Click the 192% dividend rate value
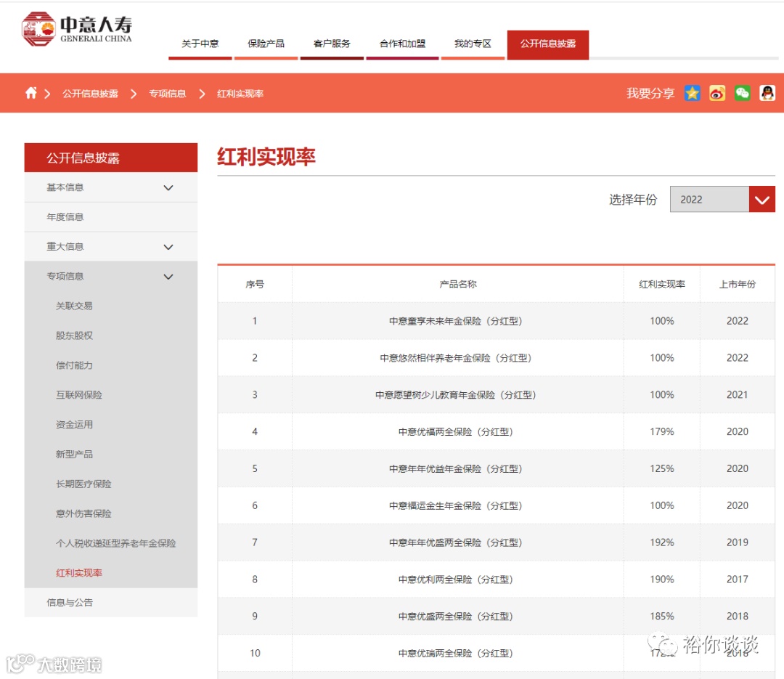 [x=661, y=542]
